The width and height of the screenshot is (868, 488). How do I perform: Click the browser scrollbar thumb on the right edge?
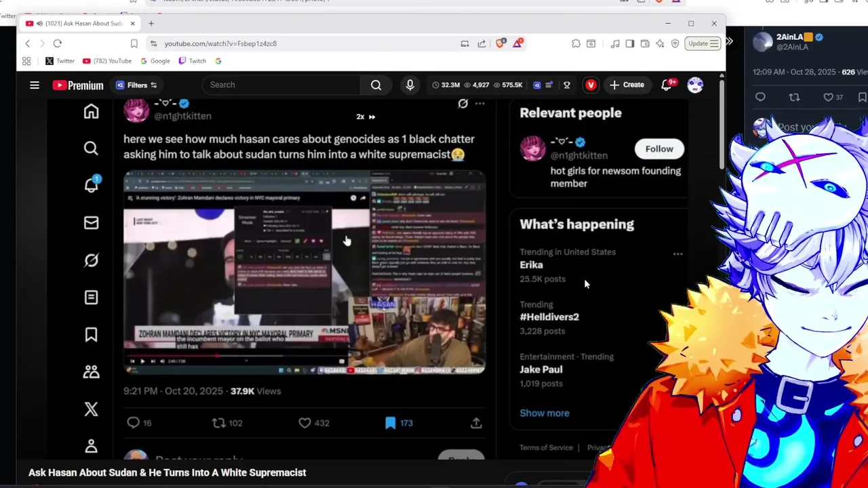click(722, 125)
